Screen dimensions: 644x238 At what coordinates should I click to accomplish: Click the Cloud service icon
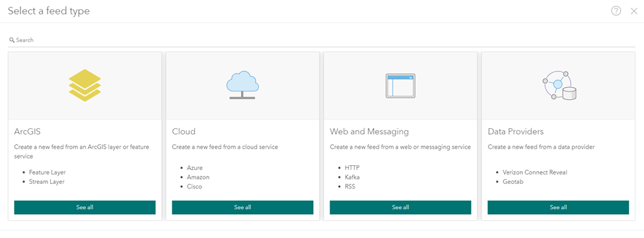[x=242, y=85]
